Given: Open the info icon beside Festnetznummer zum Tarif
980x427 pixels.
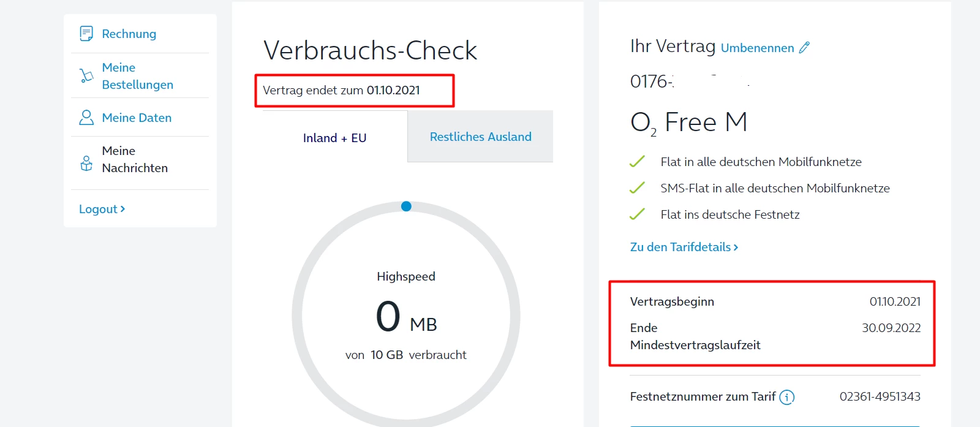Looking at the screenshot, I should click(787, 397).
